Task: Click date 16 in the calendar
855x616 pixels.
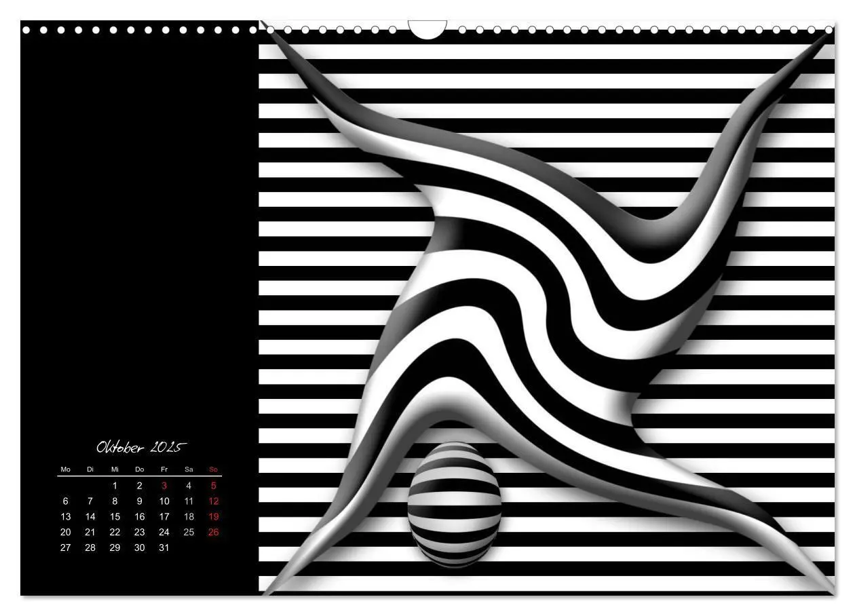Action: pyautogui.click(x=140, y=517)
